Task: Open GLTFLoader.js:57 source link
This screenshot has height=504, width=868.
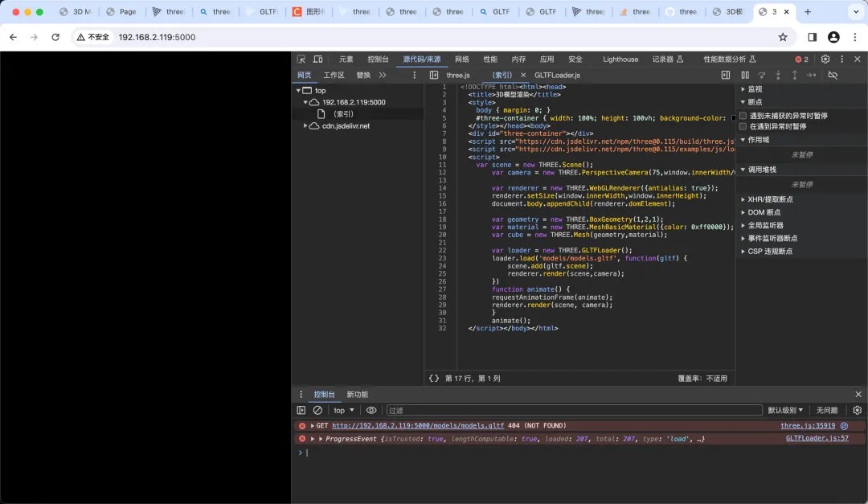Action: click(817, 438)
